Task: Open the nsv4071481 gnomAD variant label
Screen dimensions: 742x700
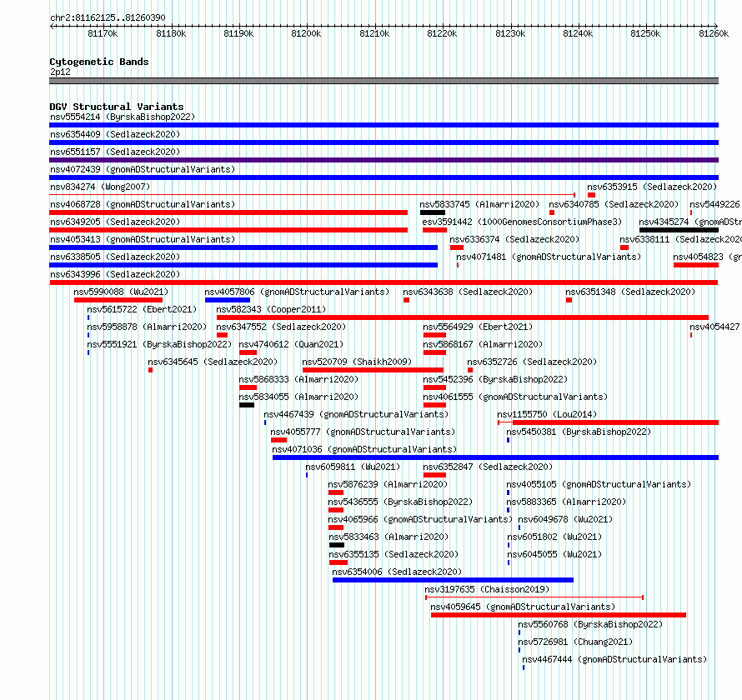Action: point(549,257)
